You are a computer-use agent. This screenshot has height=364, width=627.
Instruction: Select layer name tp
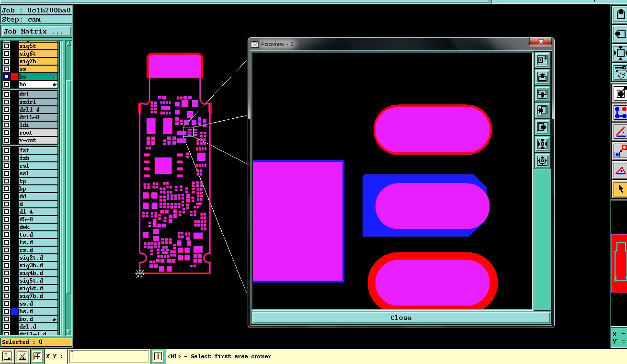pyautogui.click(x=38, y=181)
